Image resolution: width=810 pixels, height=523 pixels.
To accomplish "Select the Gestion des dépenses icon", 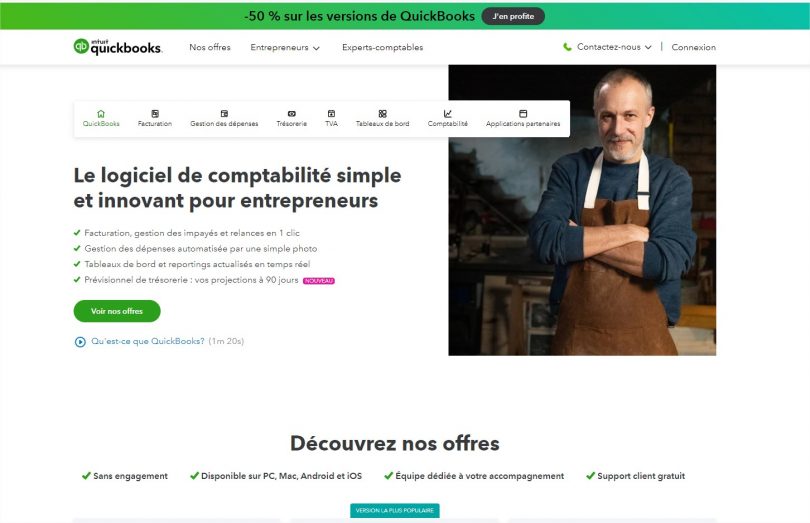I will point(224,114).
